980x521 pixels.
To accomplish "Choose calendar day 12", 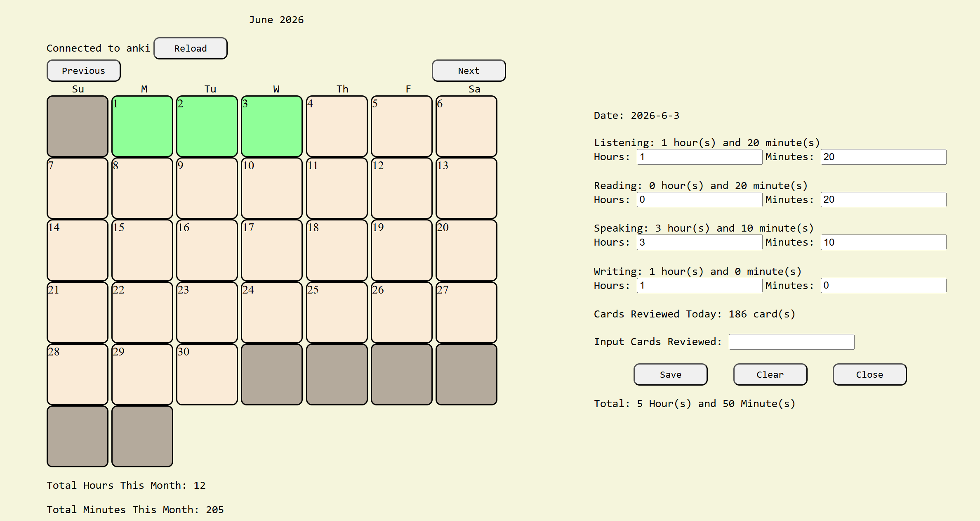I will (x=402, y=188).
